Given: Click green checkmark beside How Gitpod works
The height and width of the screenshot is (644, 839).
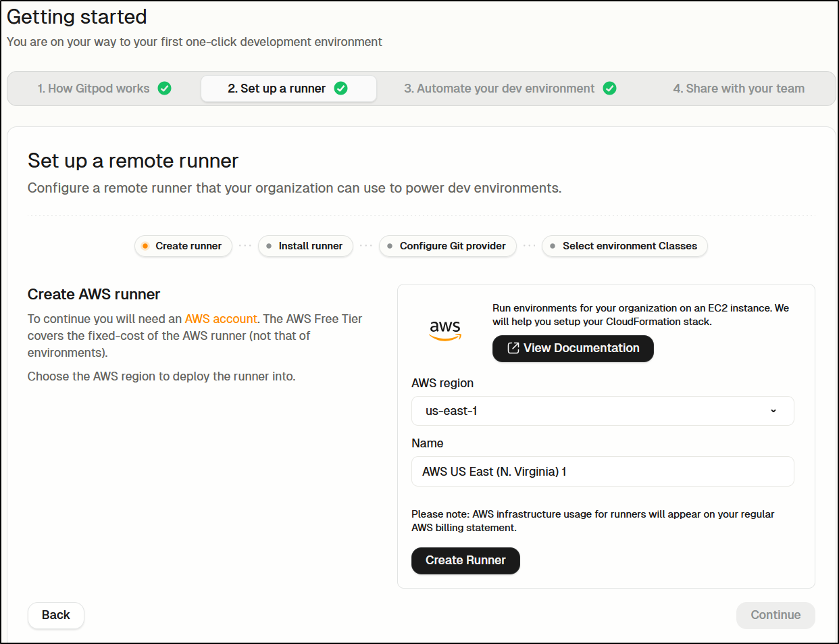Looking at the screenshot, I should click(165, 89).
